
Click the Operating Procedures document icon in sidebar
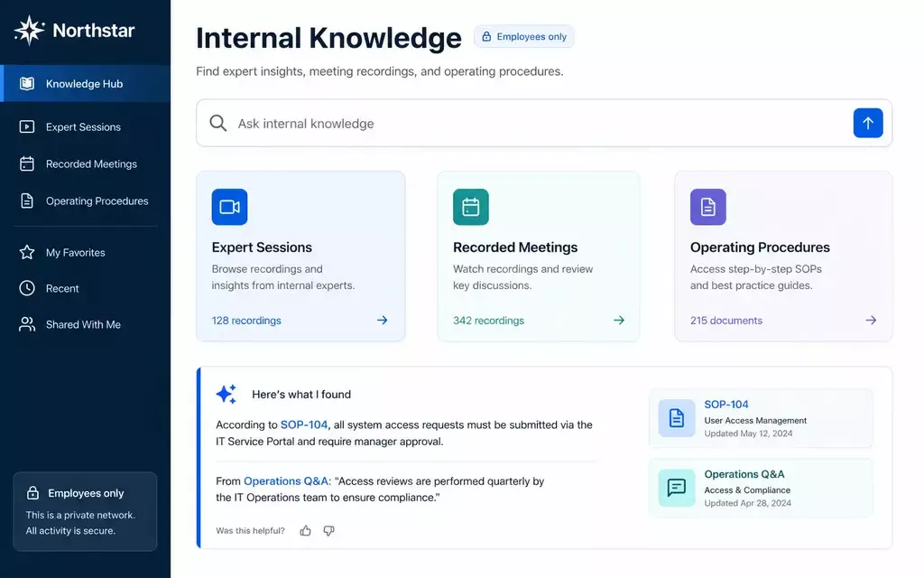27,201
